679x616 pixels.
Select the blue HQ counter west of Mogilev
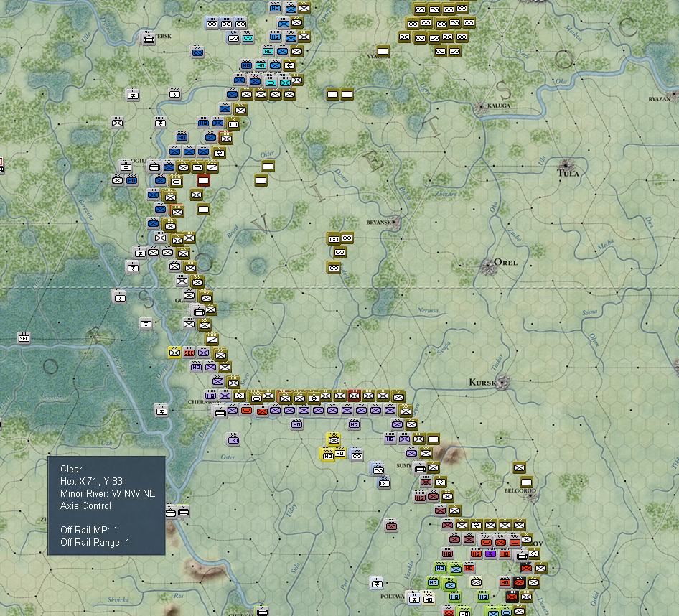tap(131, 180)
